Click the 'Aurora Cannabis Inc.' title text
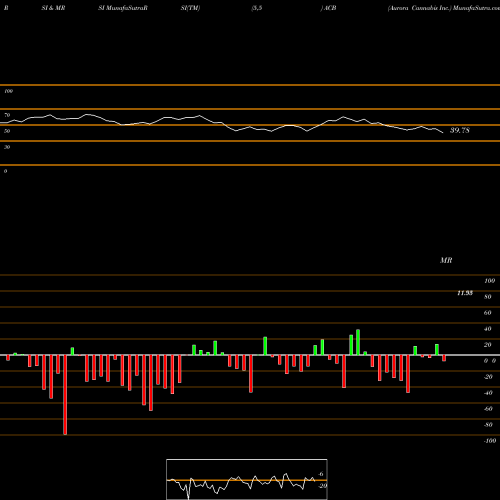This screenshot has width=500, height=500. click(x=419, y=8)
